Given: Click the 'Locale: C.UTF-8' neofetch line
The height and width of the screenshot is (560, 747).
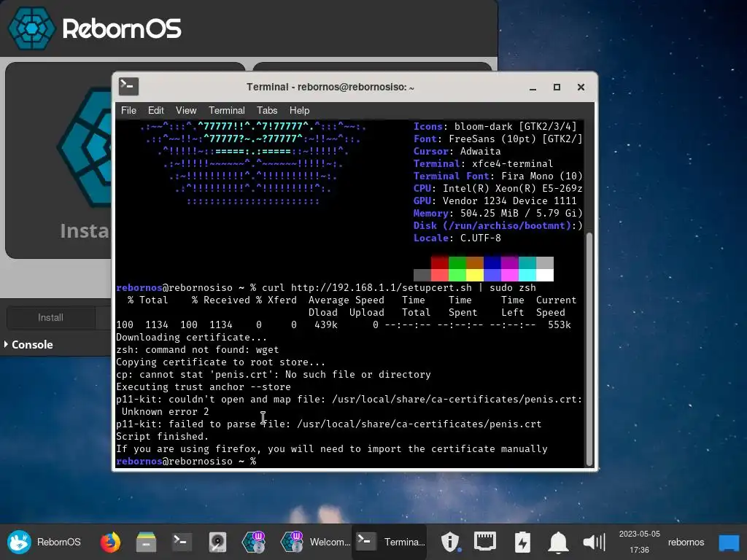Looking at the screenshot, I should pyautogui.click(x=457, y=238).
